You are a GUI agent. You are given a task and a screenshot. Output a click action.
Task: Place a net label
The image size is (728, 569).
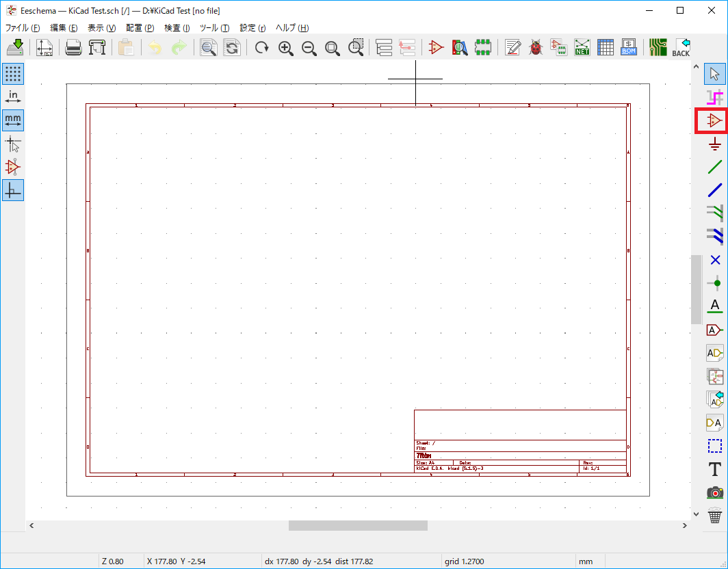[x=715, y=306]
